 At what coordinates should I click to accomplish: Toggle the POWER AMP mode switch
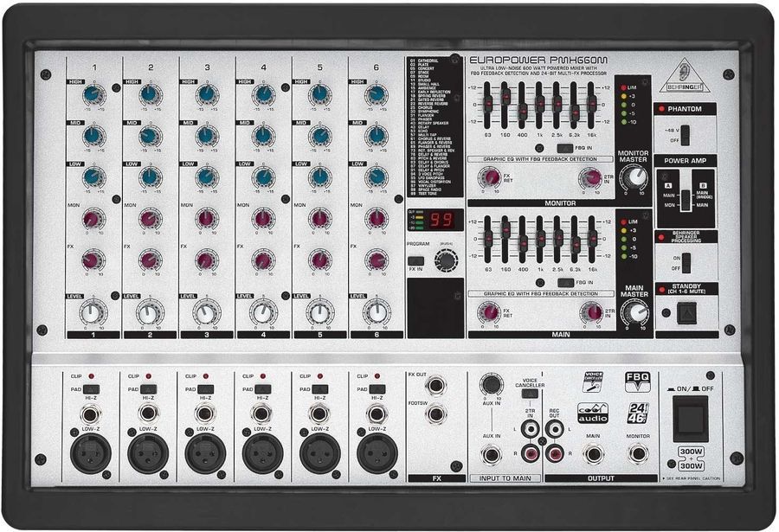[x=686, y=200]
